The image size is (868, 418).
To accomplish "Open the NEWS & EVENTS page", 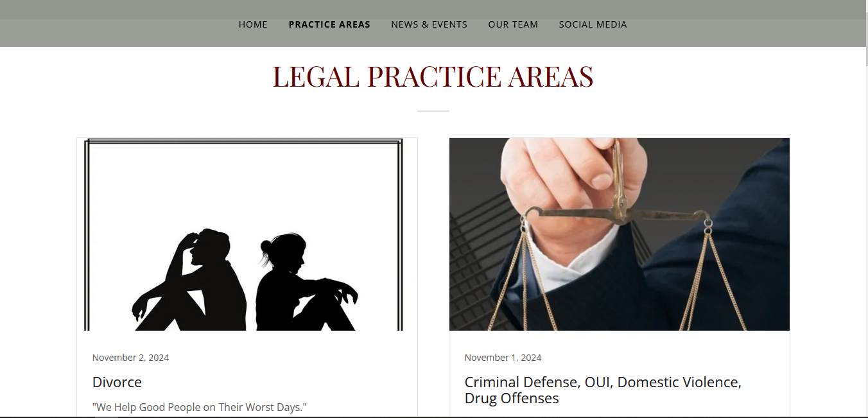I will pos(430,24).
